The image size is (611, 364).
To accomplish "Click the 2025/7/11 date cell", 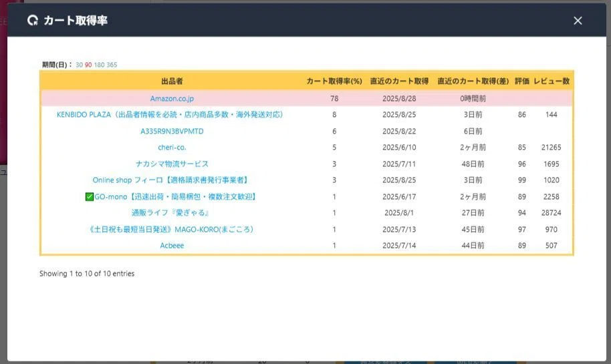I will [399, 164].
